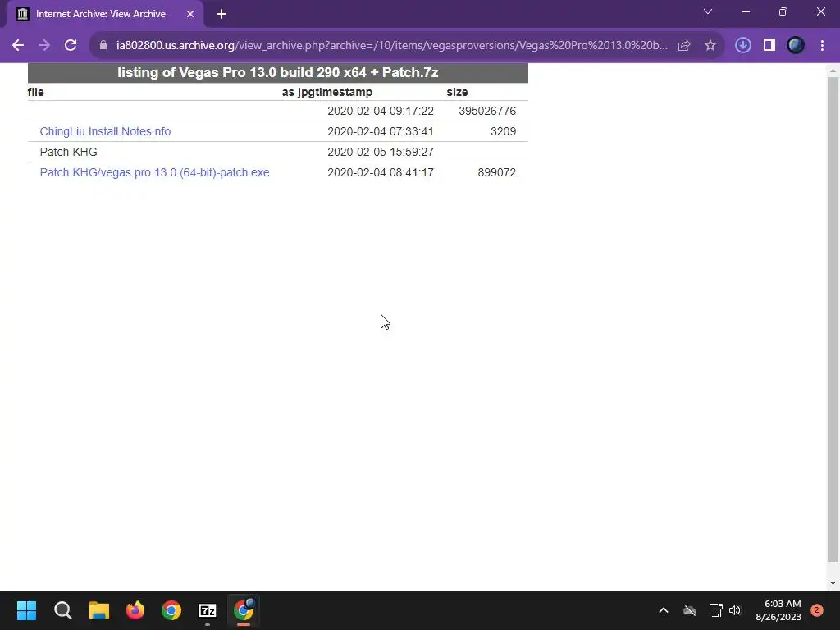Screen dimensions: 840x630
Task: Click timestamp 2020-02-04 09:17:22
Action: coord(381,111)
